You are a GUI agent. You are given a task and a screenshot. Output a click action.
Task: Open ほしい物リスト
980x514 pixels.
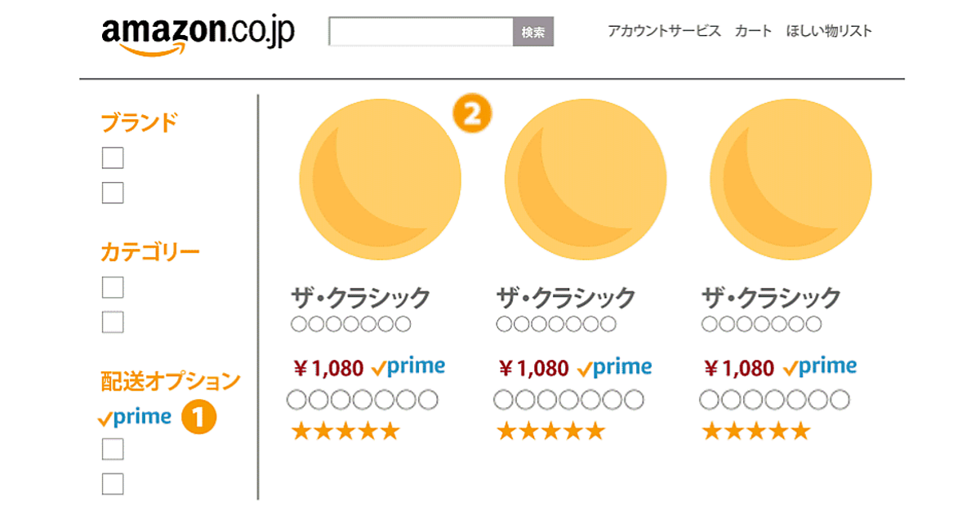[829, 32]
